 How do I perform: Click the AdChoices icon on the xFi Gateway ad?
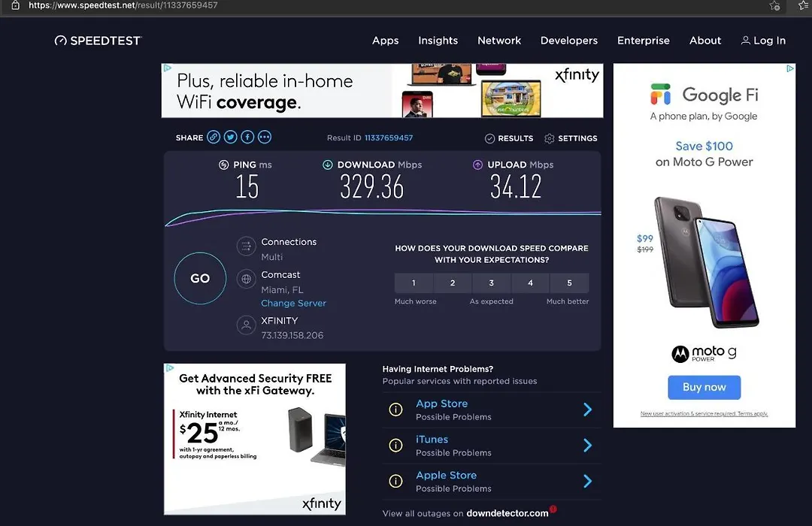tap(169, 368)
